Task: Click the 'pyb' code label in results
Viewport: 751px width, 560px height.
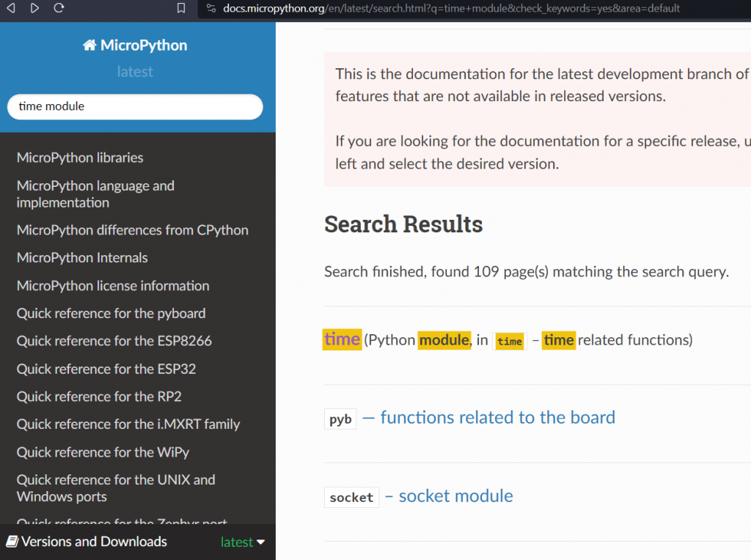Action: (340, 419)
